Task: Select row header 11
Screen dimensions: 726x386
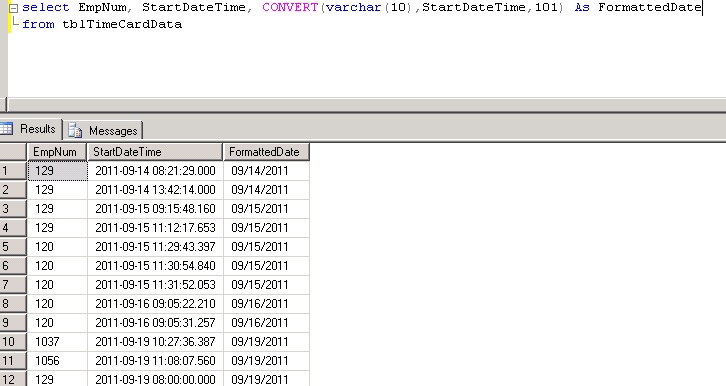Action: [13, 361]
